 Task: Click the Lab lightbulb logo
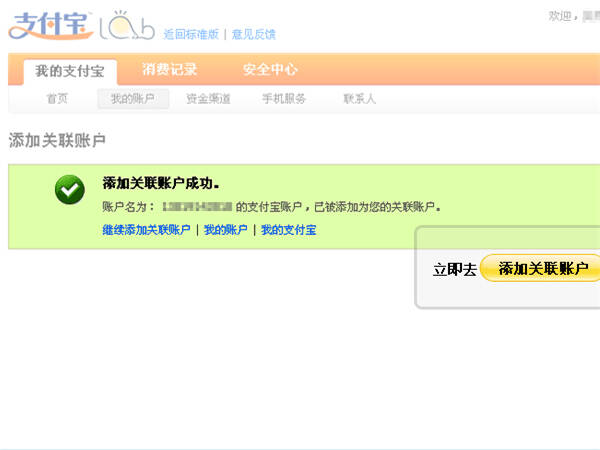click(x=127, y=26)
